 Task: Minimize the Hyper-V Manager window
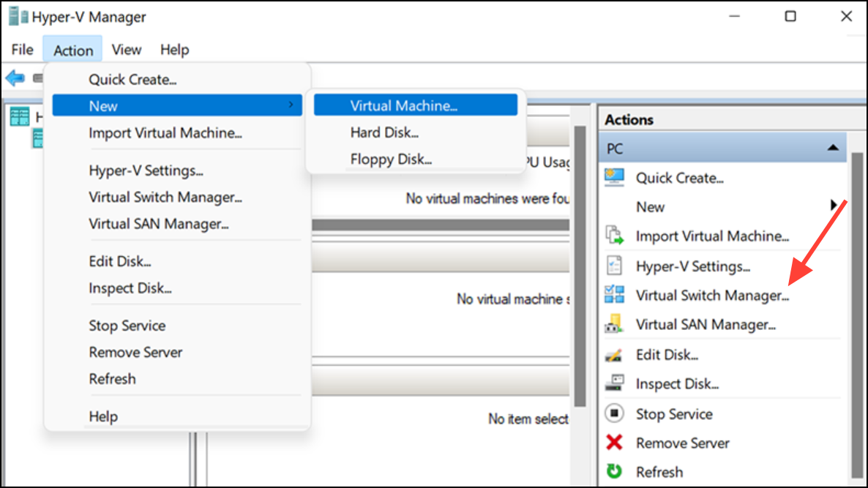tap(735, 16)
